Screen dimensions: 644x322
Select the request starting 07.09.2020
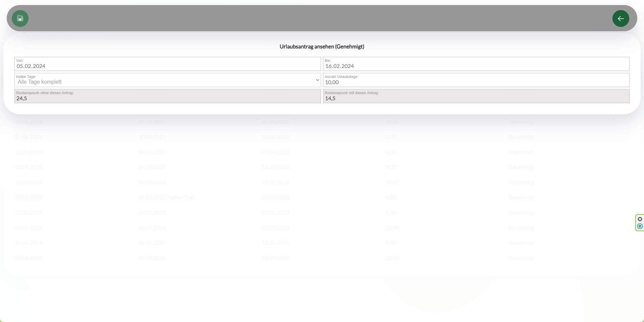(152, 258)
